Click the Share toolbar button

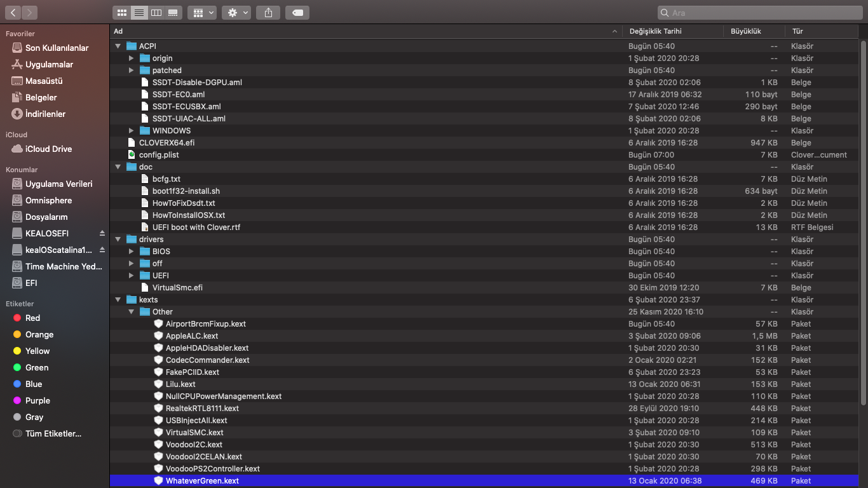click(268, 13)
